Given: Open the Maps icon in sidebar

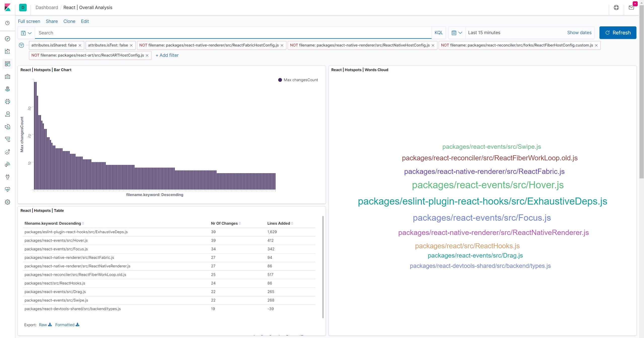Looking at the screenshot, I should (x=8, y=89).
